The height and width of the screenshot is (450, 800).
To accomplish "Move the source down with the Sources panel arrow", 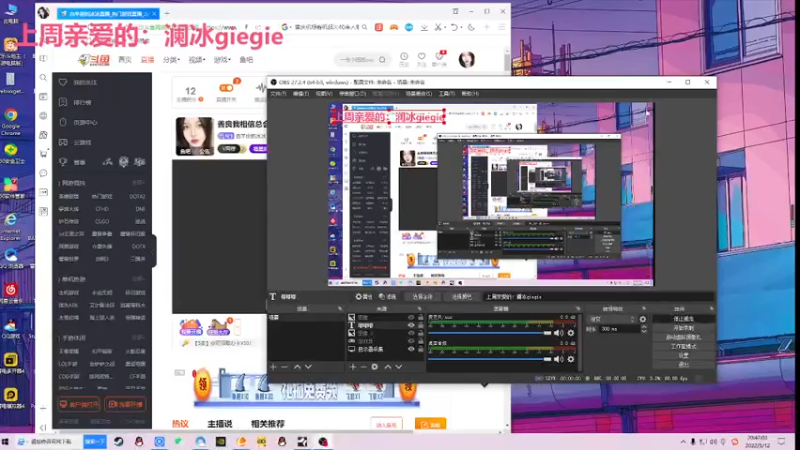I will 398,367.
